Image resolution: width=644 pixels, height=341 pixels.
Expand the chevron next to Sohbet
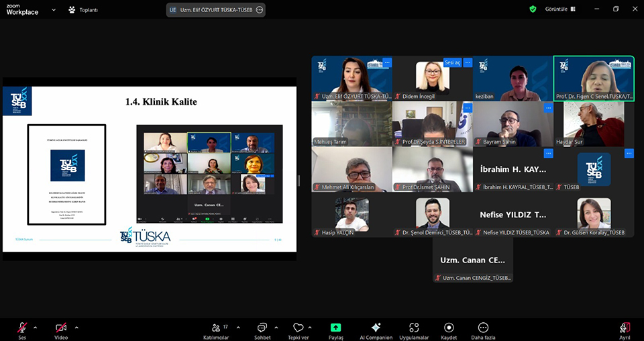tap(275, 328)
